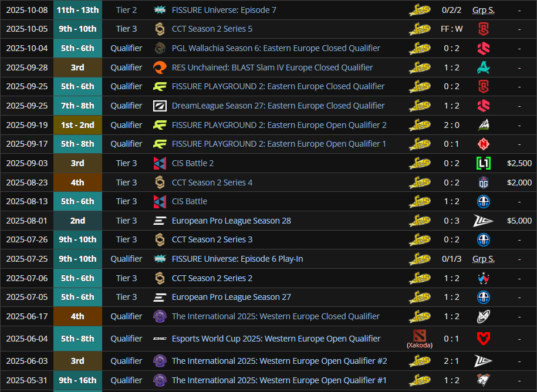Click the $5,000 prize cell
This screenshot has width=537, height=392.
[x=519, y=221]
